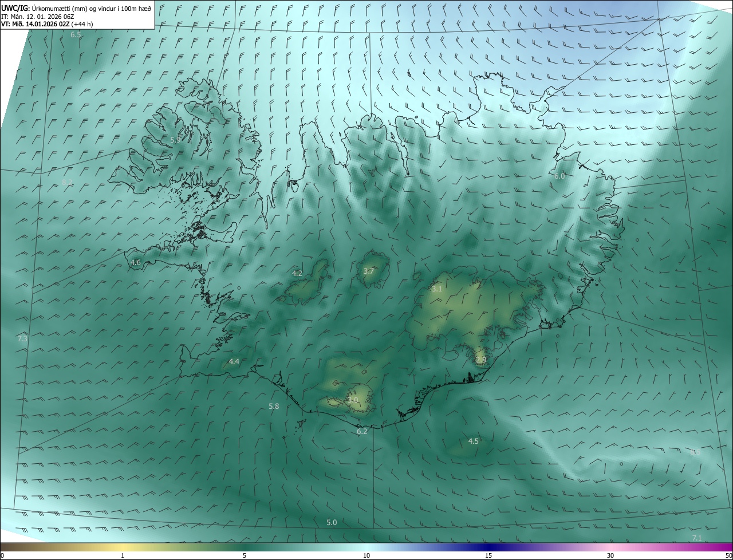This screenshot has width=733, height=560.
Task: Click the 5 tick on the color scale
Action: point(245,556)
